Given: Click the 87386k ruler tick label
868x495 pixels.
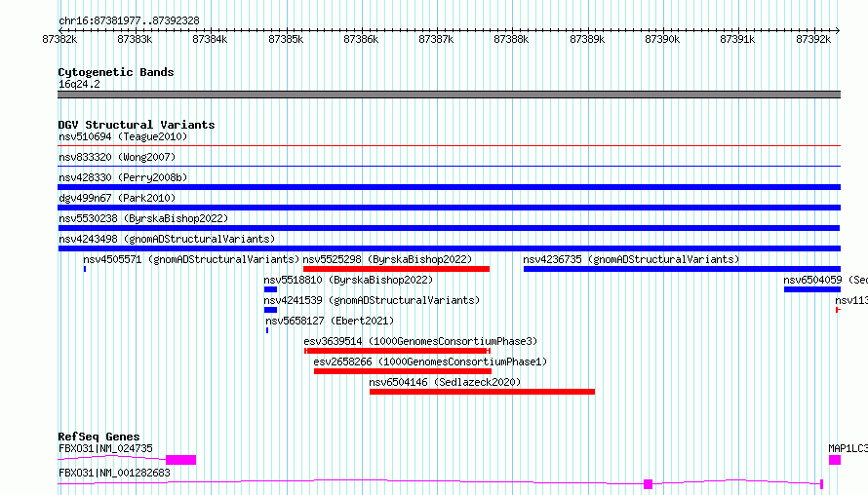Looking at the screenshot, I should pos(361,39).
